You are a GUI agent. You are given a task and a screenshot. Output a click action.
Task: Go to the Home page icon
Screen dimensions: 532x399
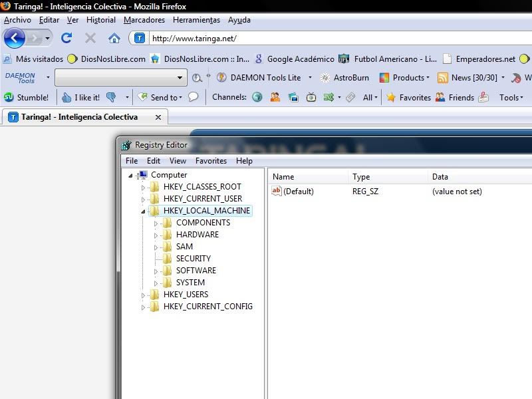[114, 39]
